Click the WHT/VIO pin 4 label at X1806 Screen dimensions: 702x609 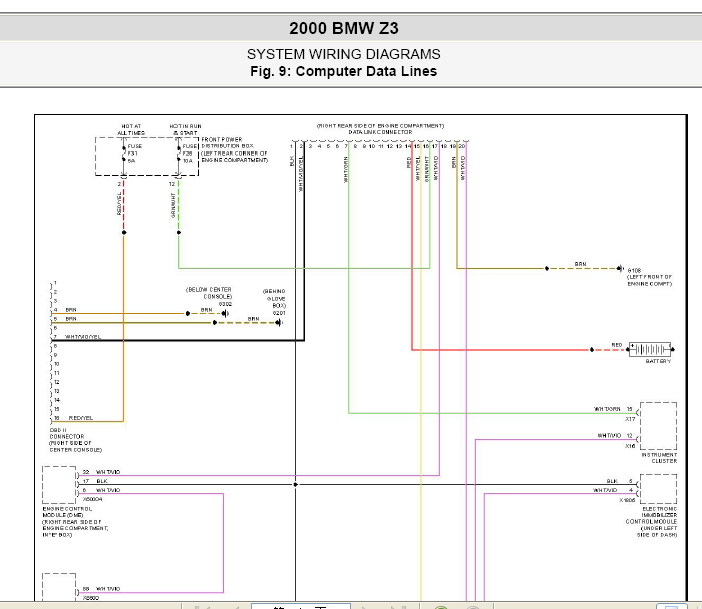(x=612, y=490)
